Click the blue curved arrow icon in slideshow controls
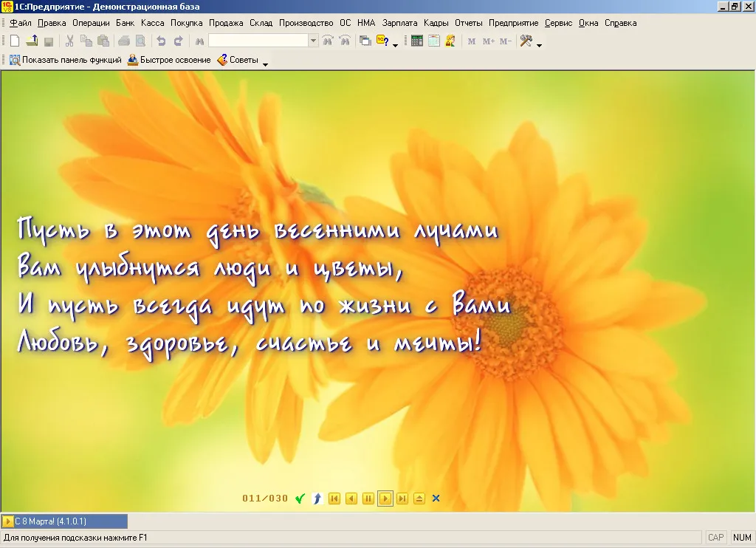This screenshot has width=756, height=548. [x=317, y=499]
